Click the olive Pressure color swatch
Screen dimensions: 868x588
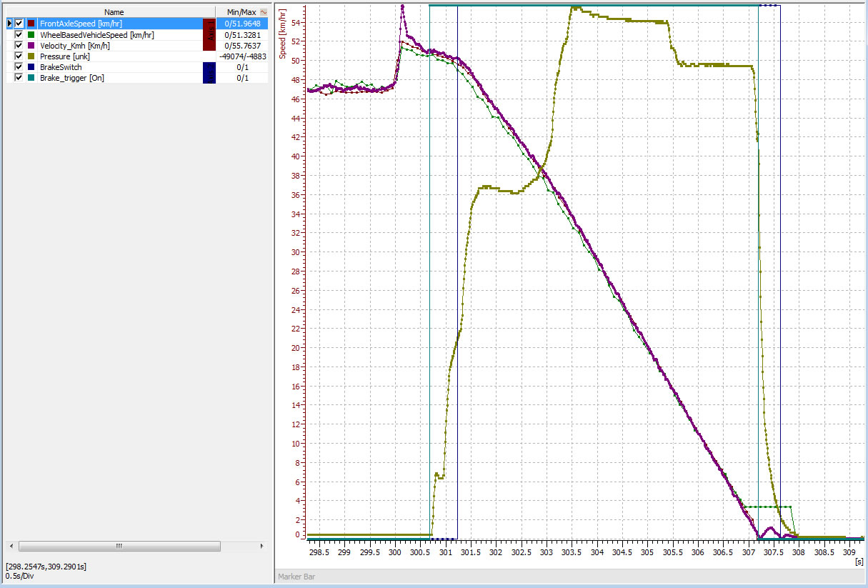[x=30, y=56]
